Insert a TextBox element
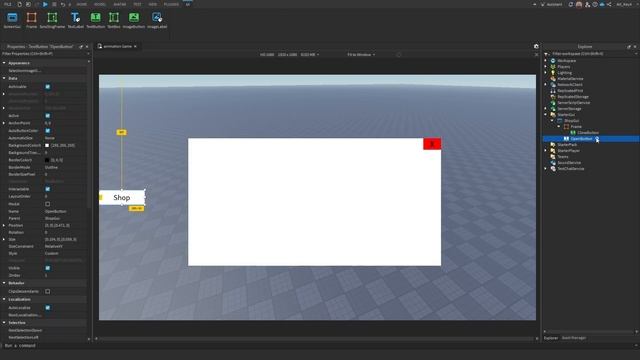640x360 pixels. [114, 20]
